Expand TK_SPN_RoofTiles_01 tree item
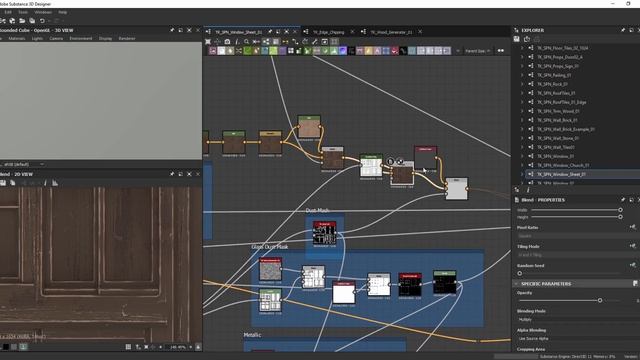The width and height of the screenshot is (640, 360). 522,93
